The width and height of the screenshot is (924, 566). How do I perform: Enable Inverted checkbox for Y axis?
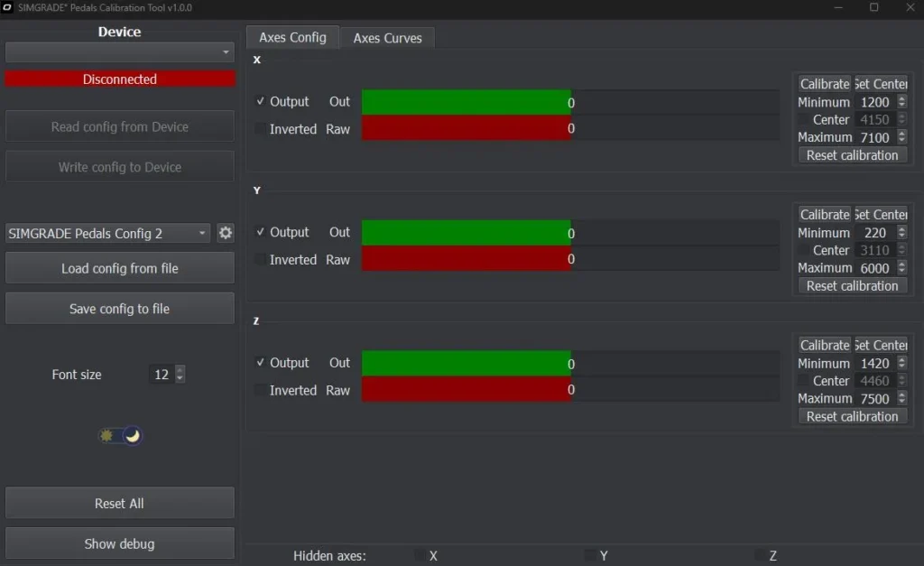point(261,260)
